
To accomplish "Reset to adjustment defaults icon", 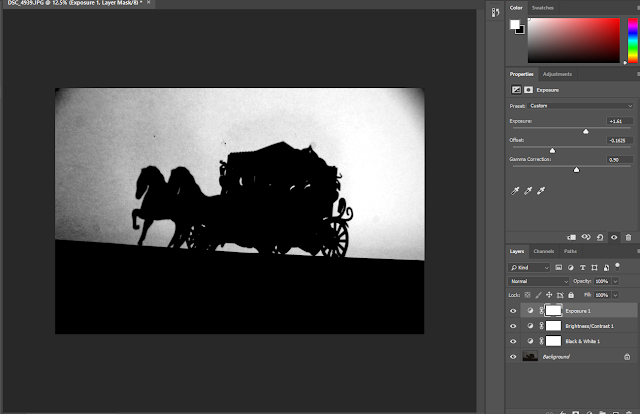I will [600, 237].
